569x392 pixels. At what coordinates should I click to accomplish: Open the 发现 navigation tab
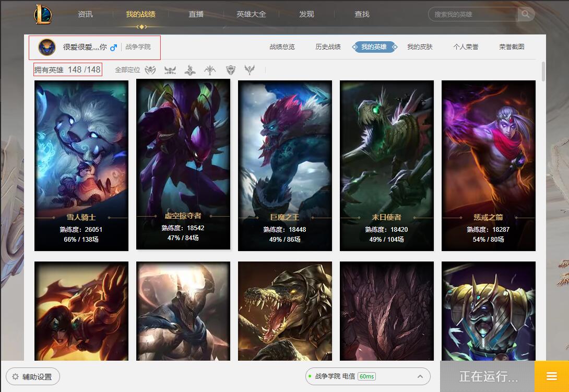(x=306, y=14)
